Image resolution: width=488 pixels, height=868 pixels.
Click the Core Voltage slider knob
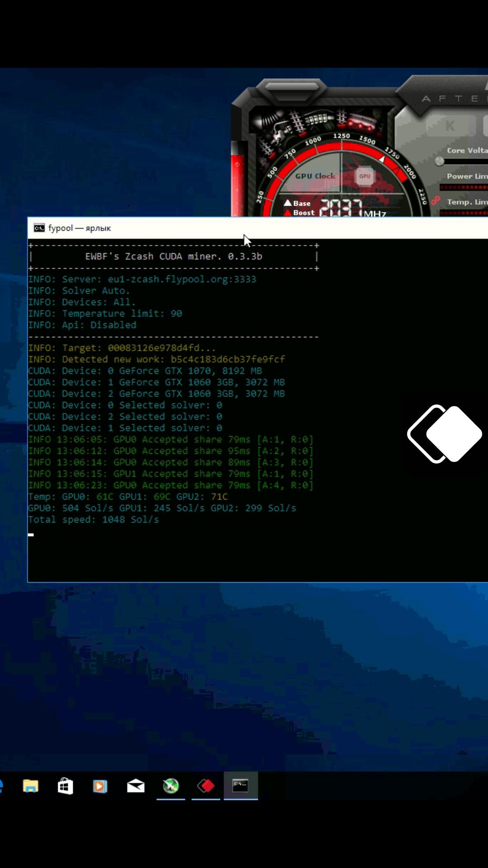tap(439, 161)
